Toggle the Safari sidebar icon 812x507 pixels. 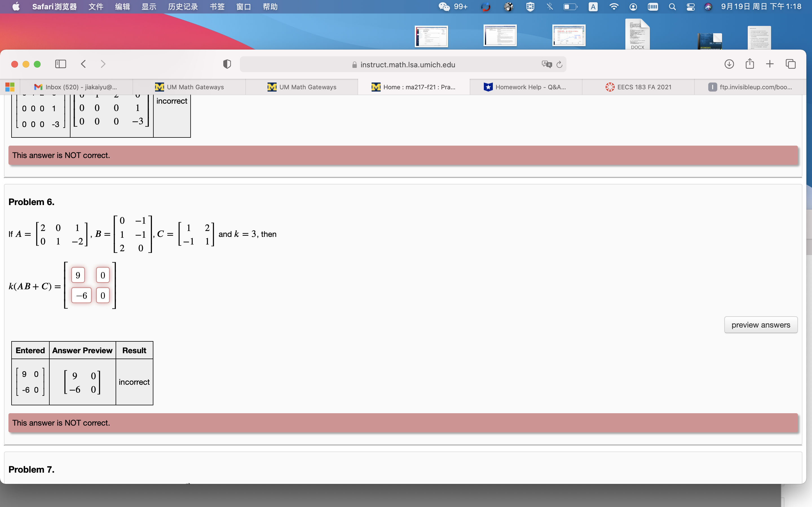pos(60,64)
